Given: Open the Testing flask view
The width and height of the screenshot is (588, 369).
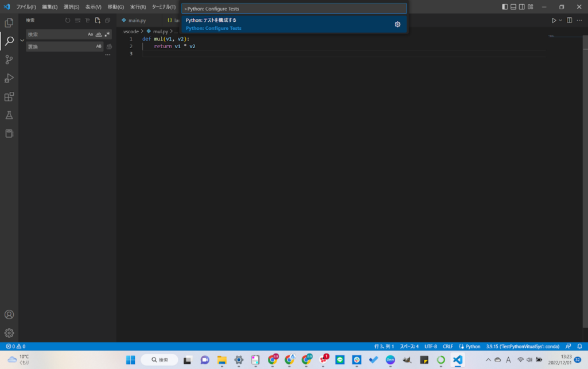Looking at the screenshot, I should (9, 115).
